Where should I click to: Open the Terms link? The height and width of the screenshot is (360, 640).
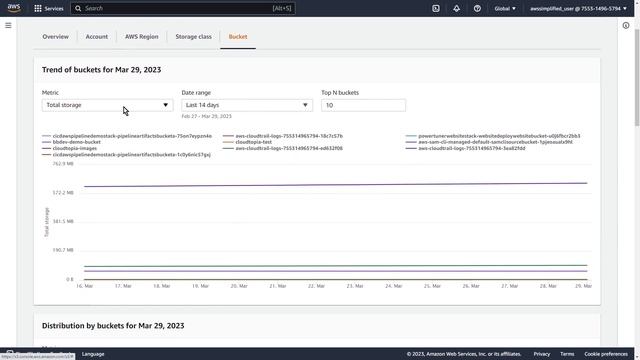567,354
